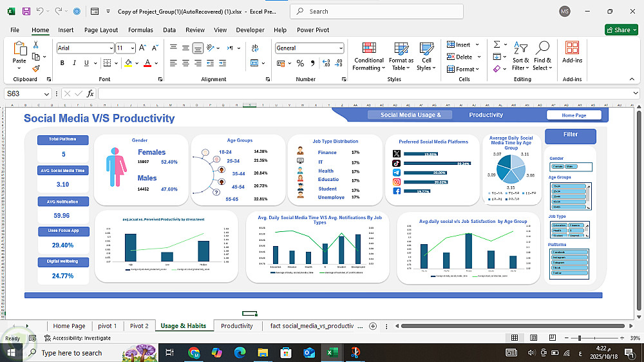Viewport: 644px width, 362px height.
Task: Toggle the Female slicer button
Action: click(558, 166)
